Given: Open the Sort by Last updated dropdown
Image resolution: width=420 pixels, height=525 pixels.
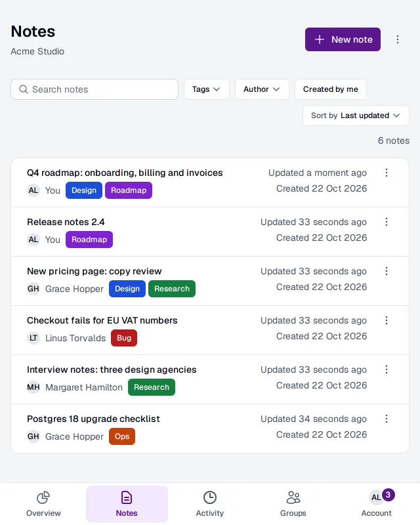Looking at the screenshot, I should pyautogui.click(x=356, y=115).
